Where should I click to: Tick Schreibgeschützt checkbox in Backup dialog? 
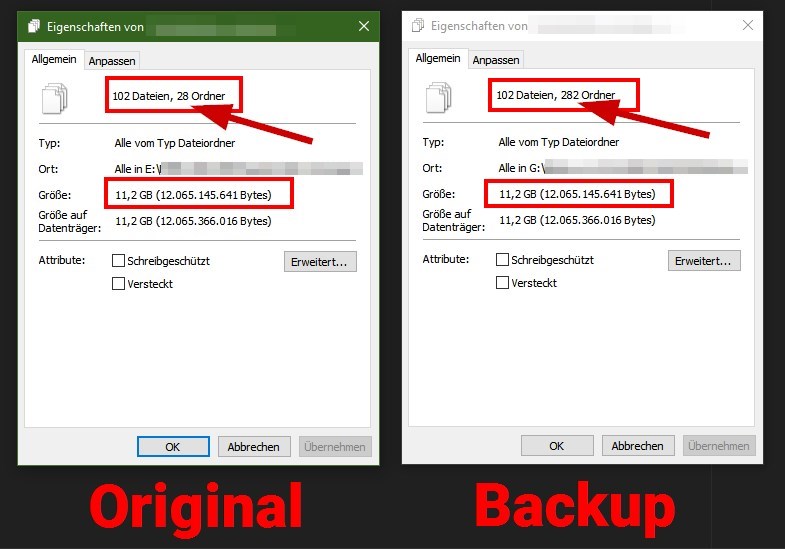click(502, 260)
